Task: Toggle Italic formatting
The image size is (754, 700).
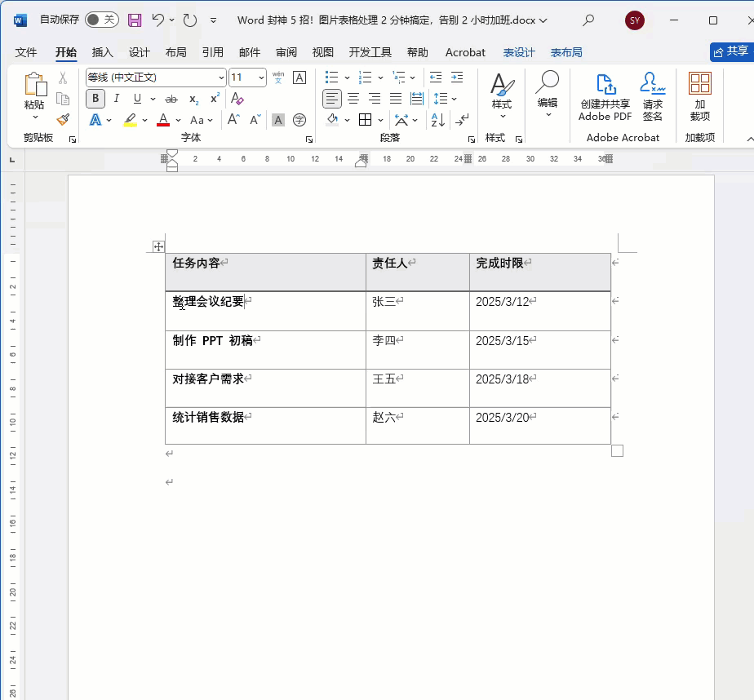Action: (117, 99)
